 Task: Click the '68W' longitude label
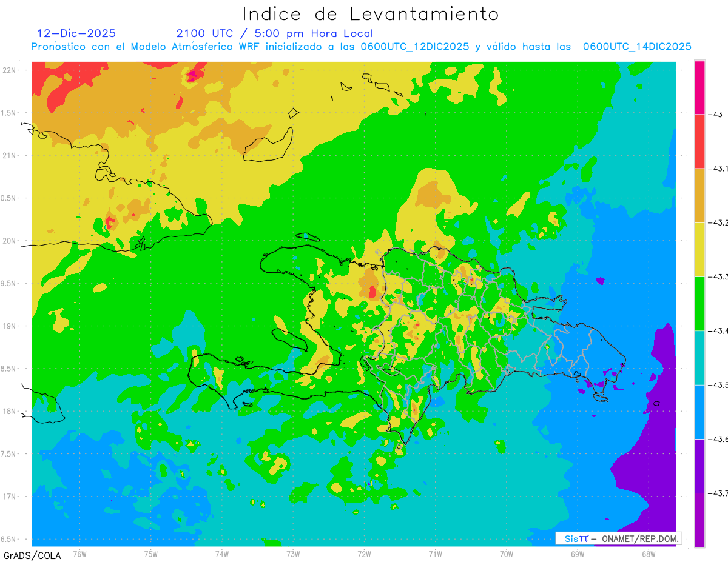(x=649, y=554)
